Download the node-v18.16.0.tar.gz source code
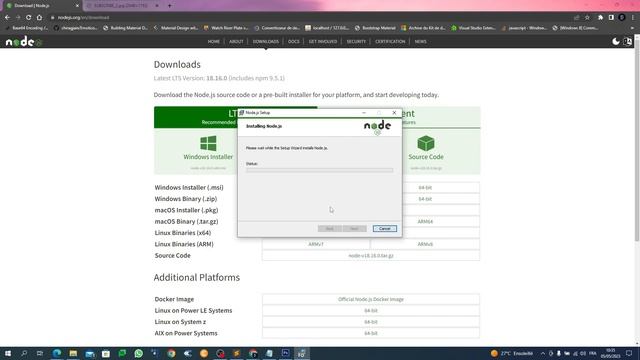This screenshot has width=640, height=360. point(371,256)
